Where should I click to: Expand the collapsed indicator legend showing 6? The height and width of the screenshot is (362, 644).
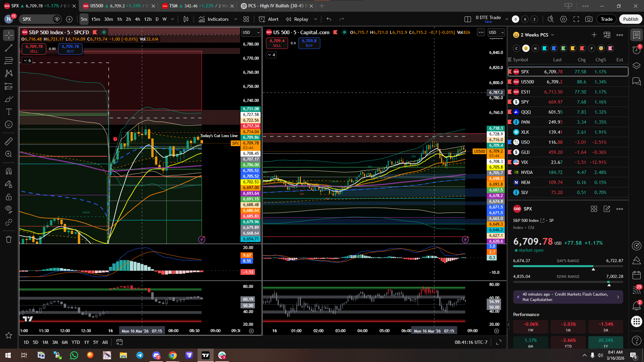coord(28,60)
